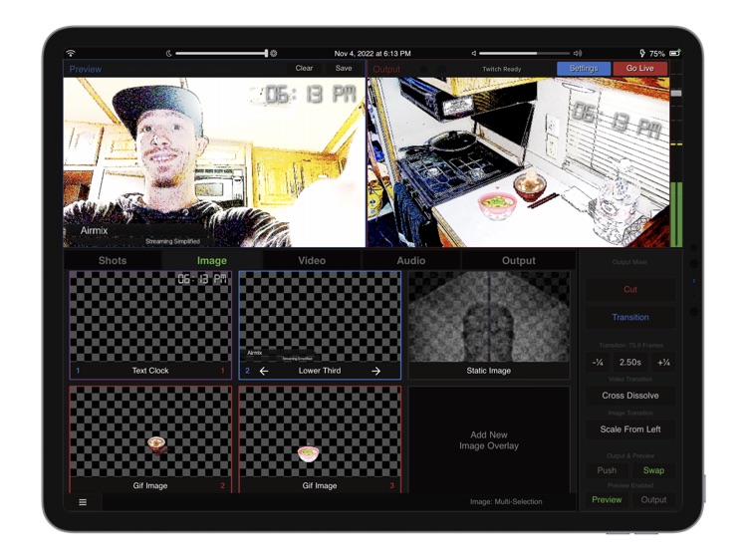Tap the muted speaker icon at volume start
The width and height of the screenshot is (747, 560).
(473, 54)
